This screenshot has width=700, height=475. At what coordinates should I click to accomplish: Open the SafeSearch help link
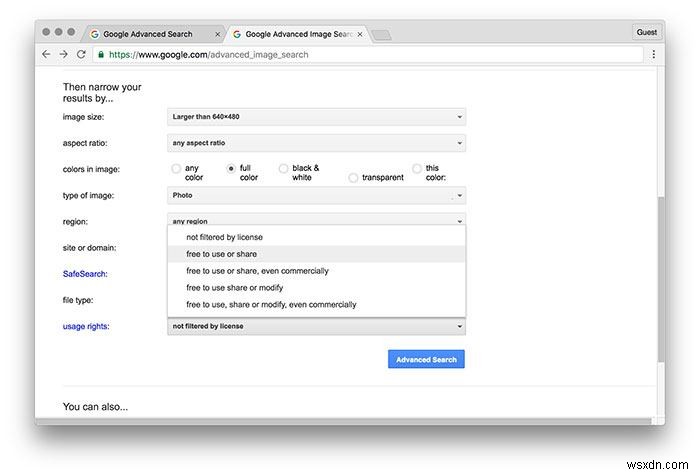[x=85, y=274]
